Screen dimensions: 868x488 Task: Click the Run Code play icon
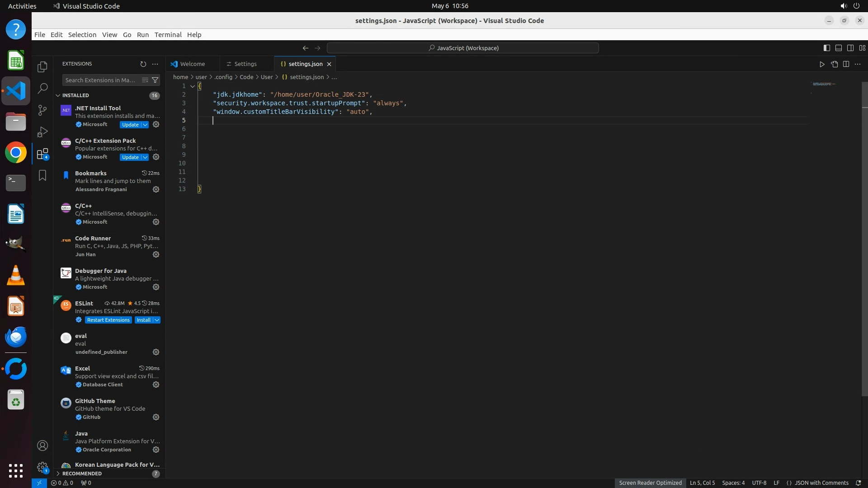coord(822,64)
